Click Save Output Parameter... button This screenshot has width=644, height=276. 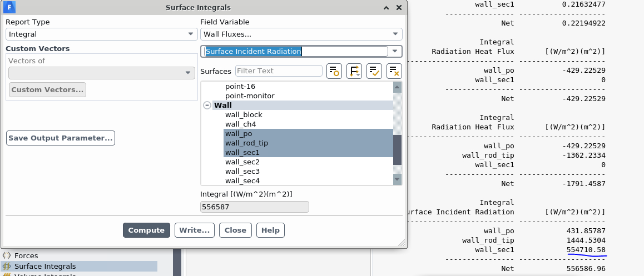point(61,138)
